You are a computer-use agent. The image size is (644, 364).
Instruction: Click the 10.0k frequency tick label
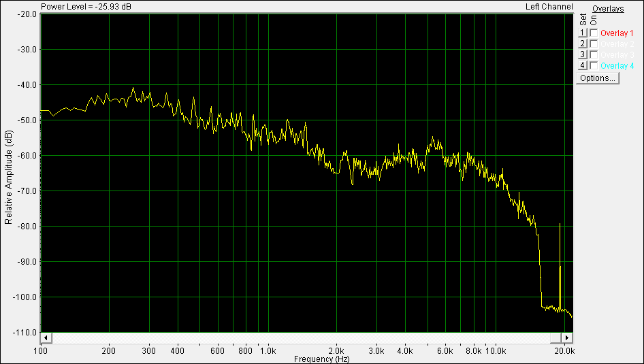pos(496,351)
